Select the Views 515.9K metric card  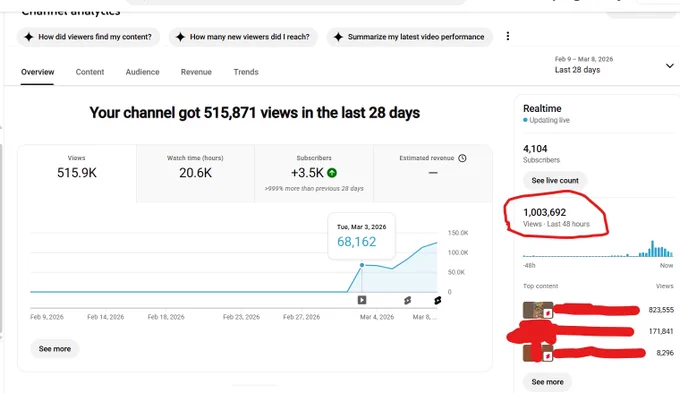77,174
